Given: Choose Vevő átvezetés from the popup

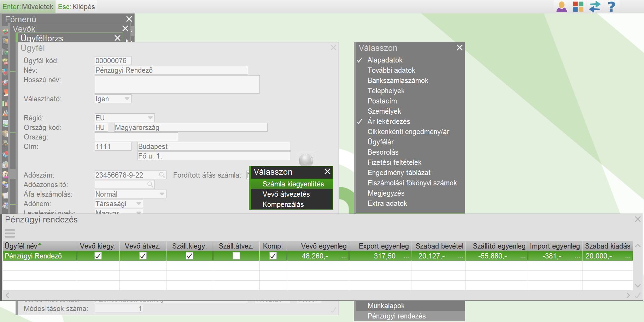Looking at the screenshot, I should click(x=292, y=194).
